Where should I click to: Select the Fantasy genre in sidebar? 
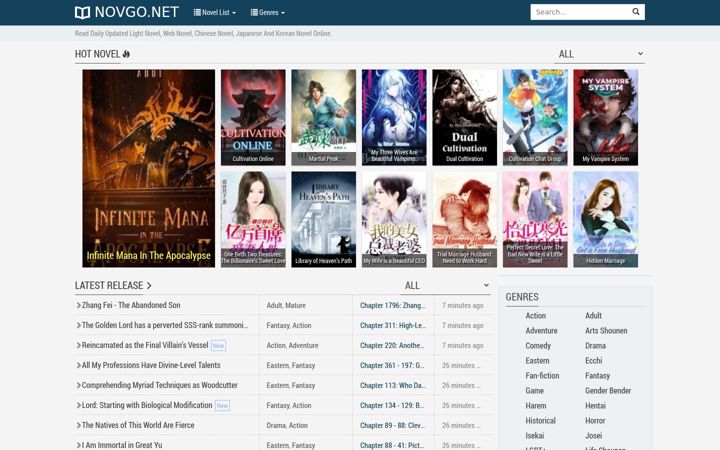click(x=597, y=376)
